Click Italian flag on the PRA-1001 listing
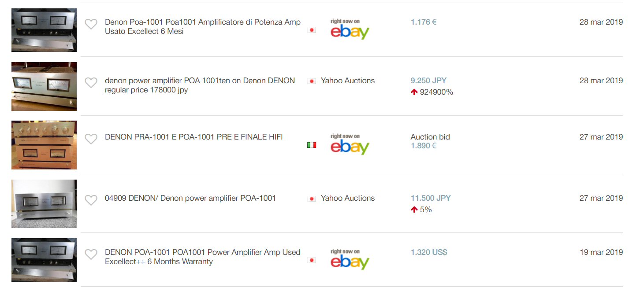 click(x=312, y=145)
